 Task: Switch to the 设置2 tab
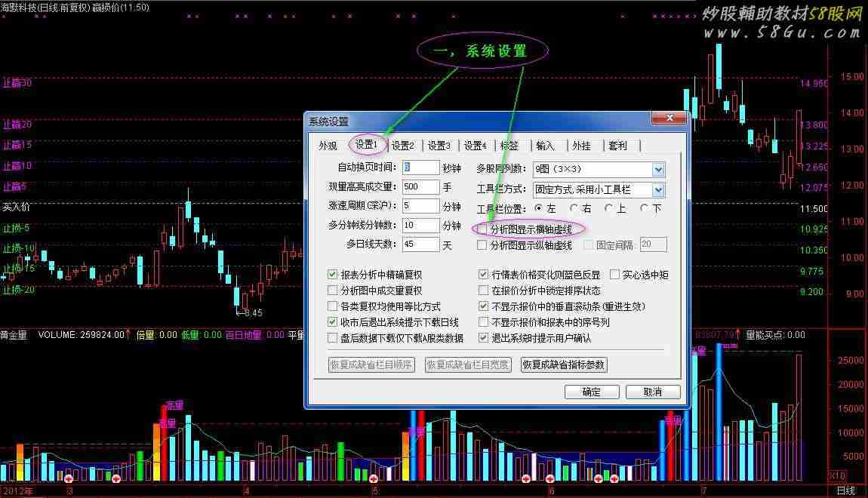402,146
